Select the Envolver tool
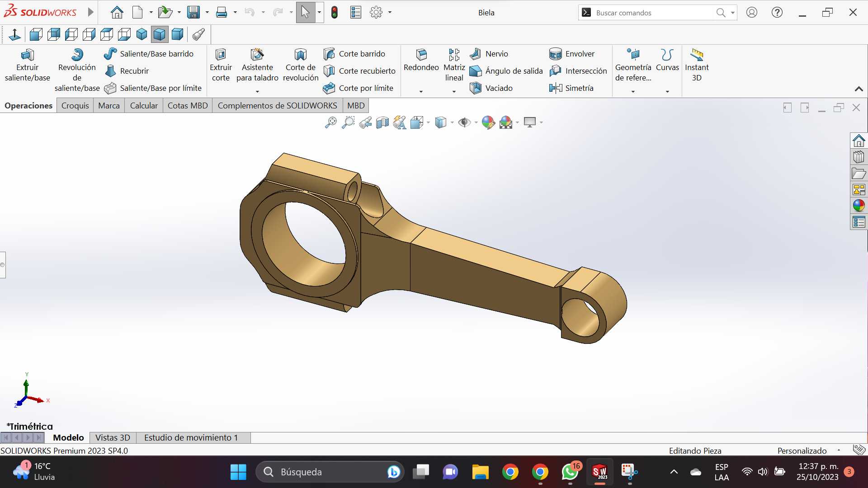 572,54
